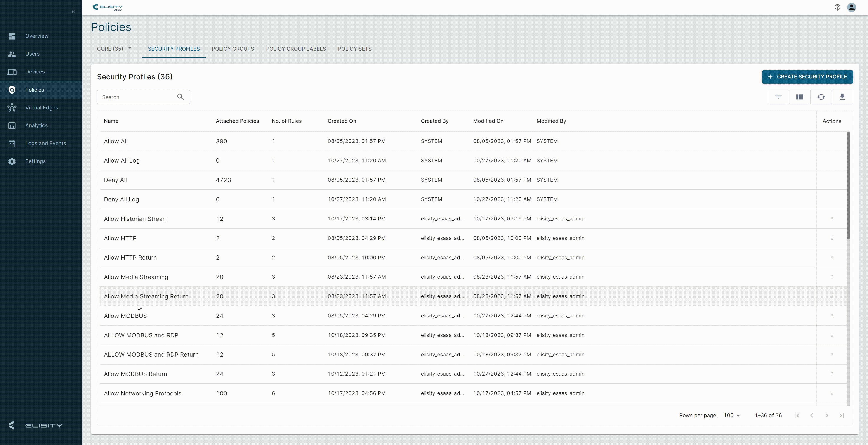Open actions menu for Allow HTTP row

tap(832, 238)
